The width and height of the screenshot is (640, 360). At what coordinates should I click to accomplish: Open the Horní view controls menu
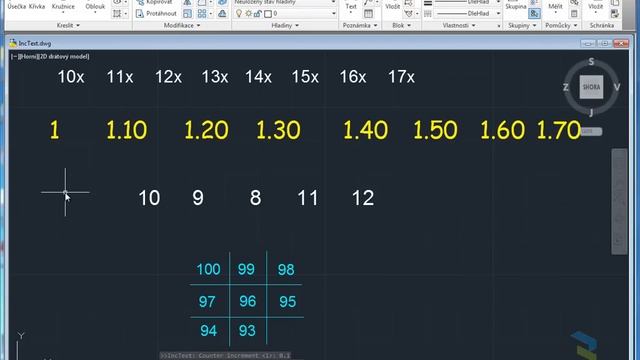27,57
